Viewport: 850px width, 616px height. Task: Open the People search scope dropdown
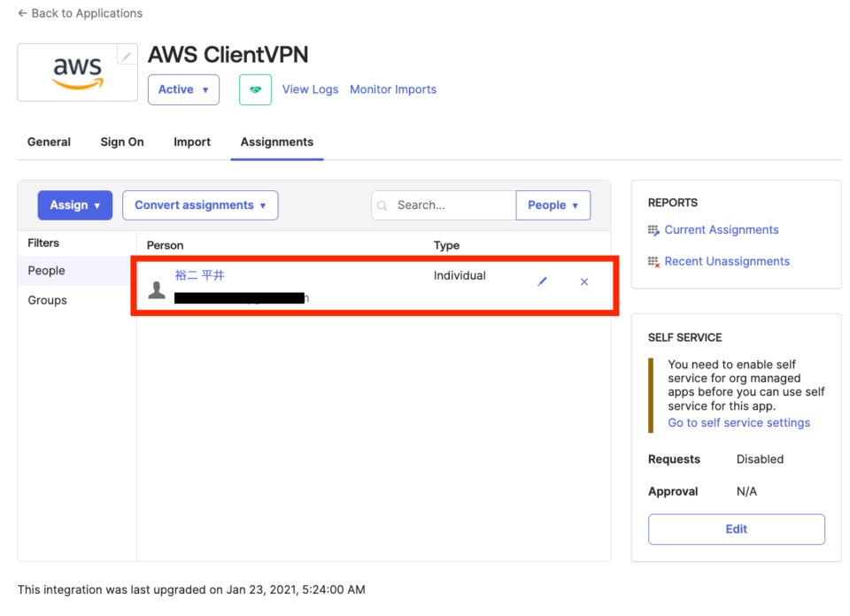[552, 204]
